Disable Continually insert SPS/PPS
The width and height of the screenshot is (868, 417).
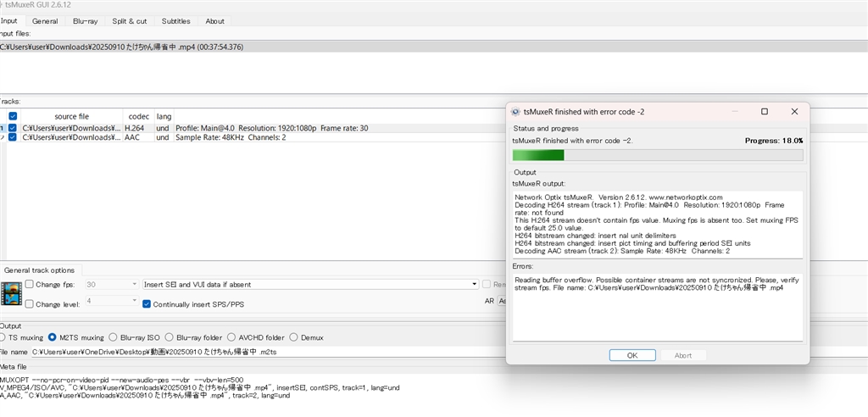point(147,304)
